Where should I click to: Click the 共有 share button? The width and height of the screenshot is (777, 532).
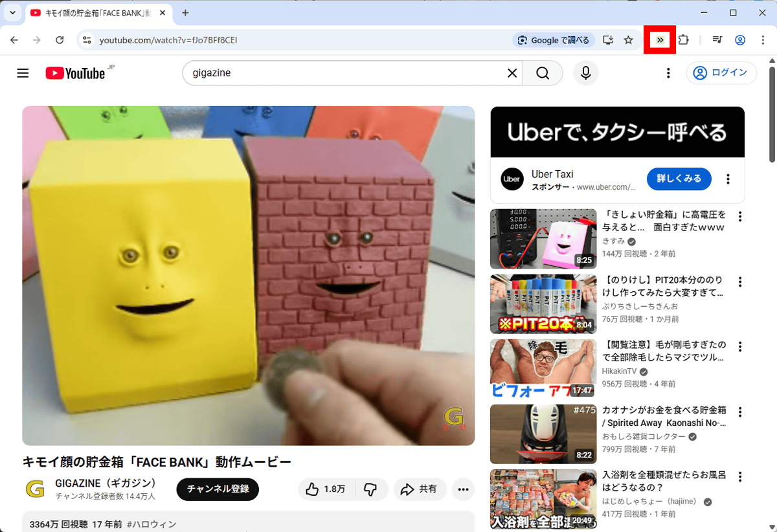(420, 489)
